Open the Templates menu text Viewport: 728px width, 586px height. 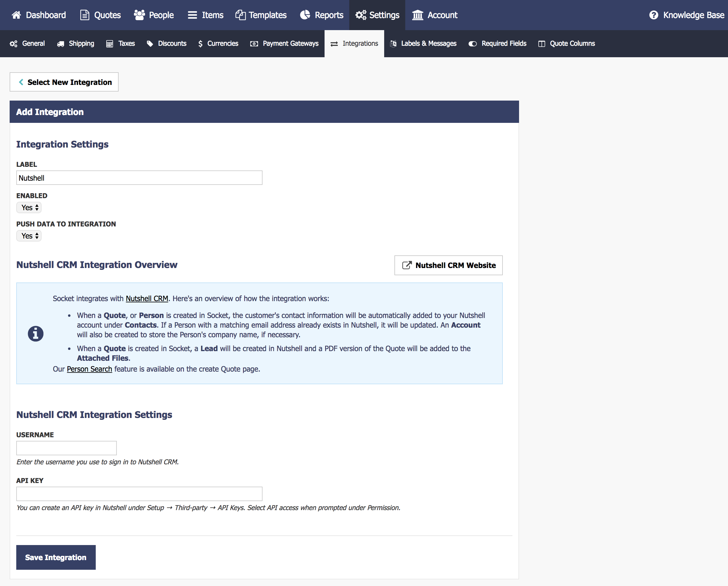[267, 15]
